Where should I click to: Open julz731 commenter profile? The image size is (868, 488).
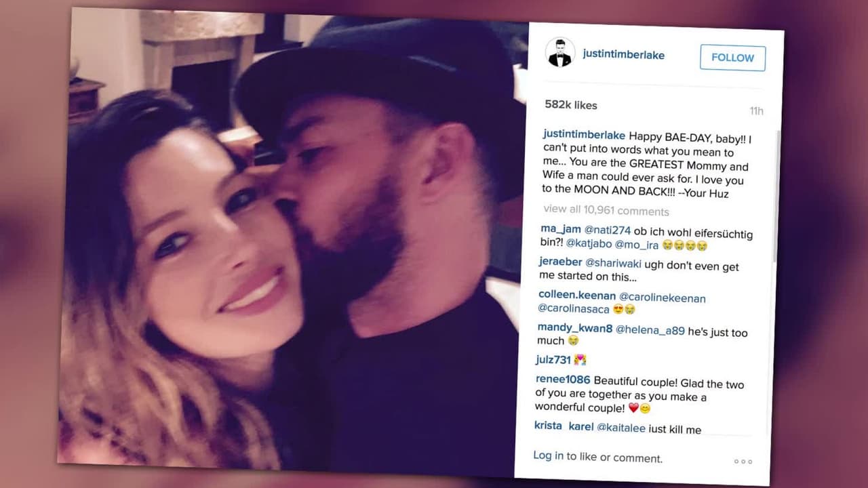click(x=553, y=359)
